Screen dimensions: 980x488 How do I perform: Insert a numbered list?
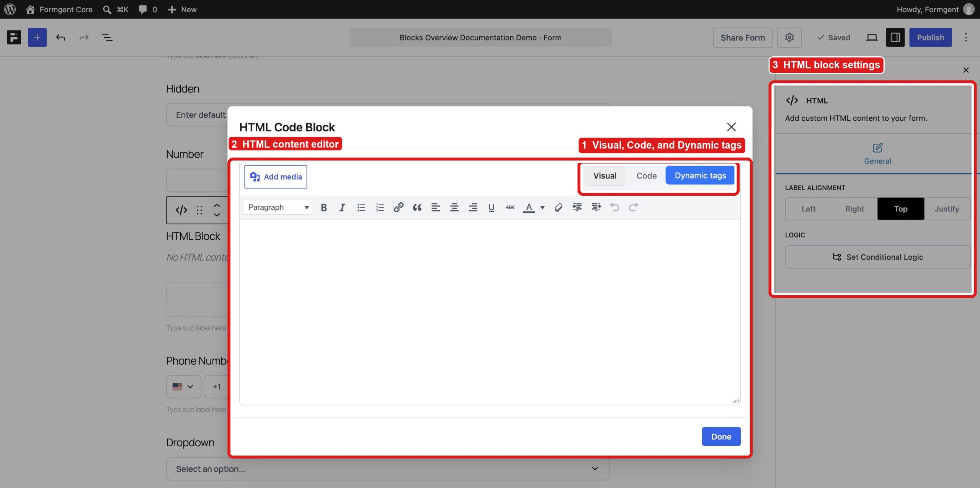pos(379,207)
